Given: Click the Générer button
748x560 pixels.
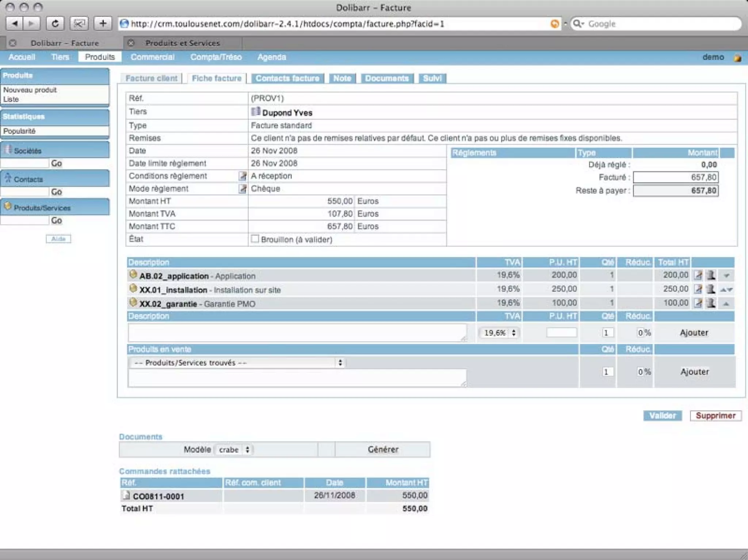Looking at the screenshot, I should [382, 449].
